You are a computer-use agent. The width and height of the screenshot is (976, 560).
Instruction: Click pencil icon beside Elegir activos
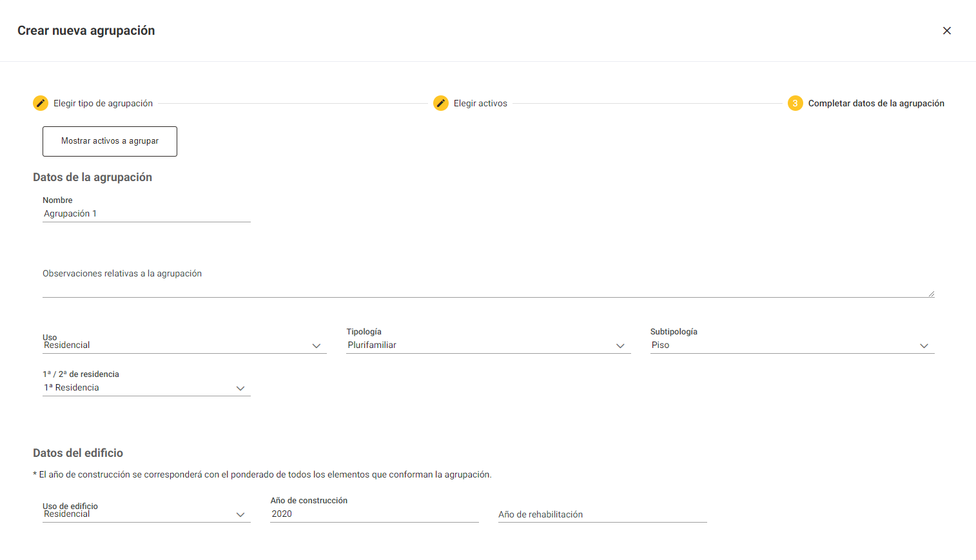pos(441,103)
